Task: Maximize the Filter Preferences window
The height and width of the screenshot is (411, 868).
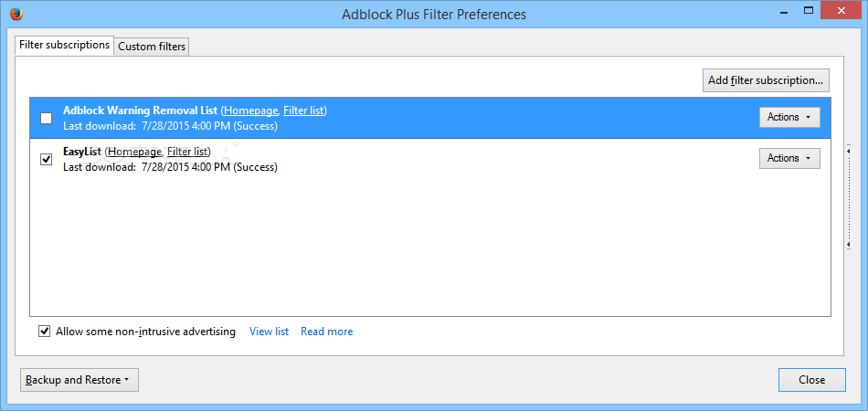Action: pyautogui.click(x=809, y=11)
